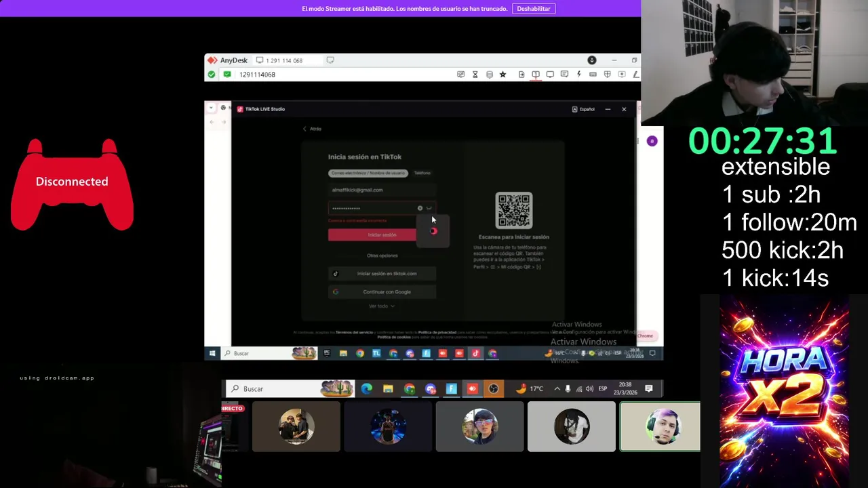Click the AnyDesk hourglass session timer icon
Screen dimensions: 868x488
pos(475,75)
